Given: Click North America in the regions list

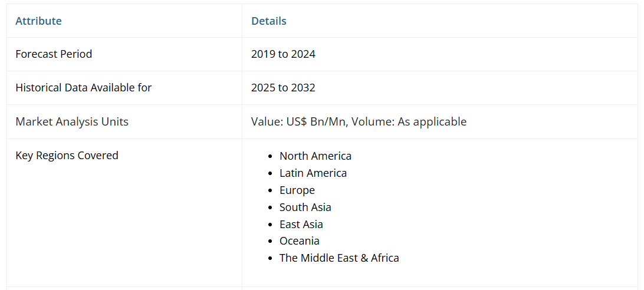Looking at the screenshot, I should 315,156.
